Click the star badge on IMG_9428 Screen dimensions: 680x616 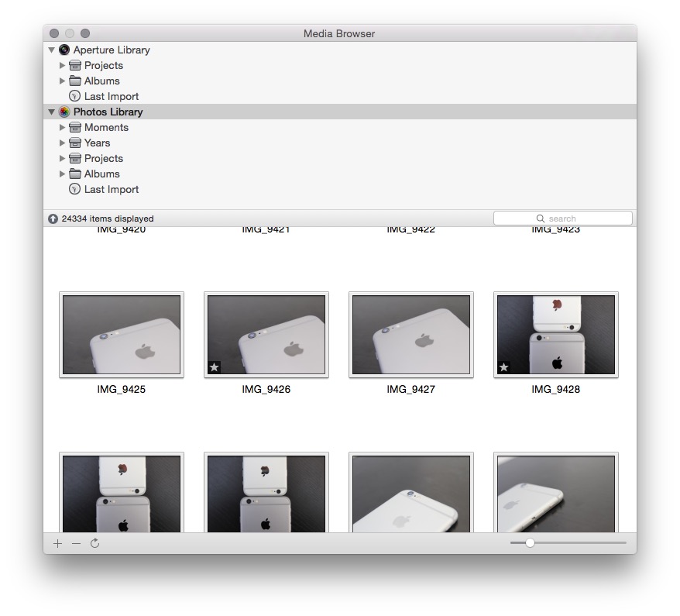click(503, 367)
